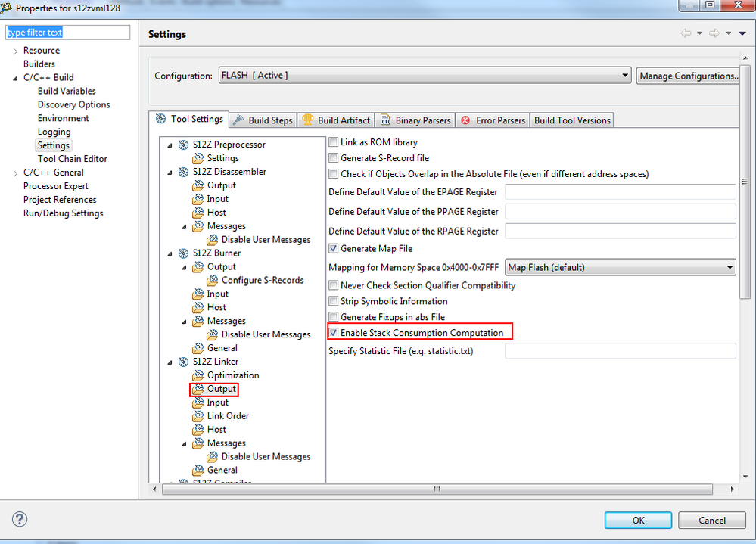Switch to the Error Parsers tab

click(x=493, y=120)
